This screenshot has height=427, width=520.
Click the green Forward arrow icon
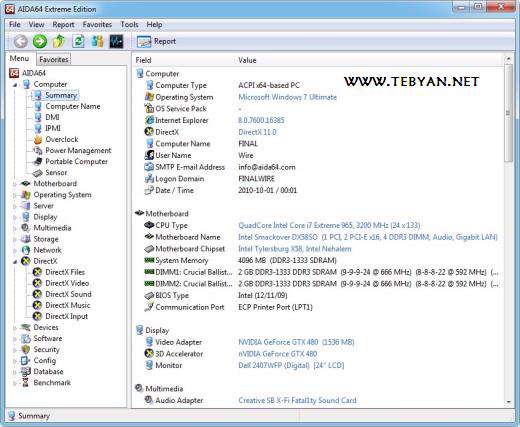coord(40,42)
